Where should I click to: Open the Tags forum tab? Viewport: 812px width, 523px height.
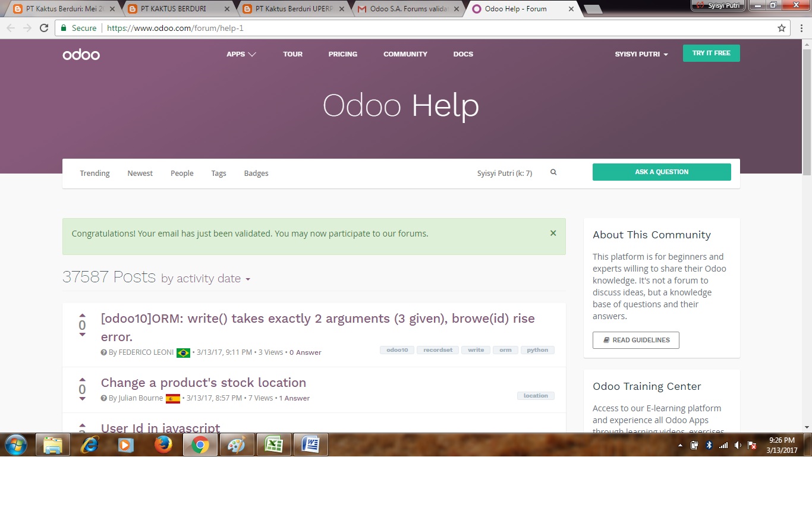tap(219, 173)
